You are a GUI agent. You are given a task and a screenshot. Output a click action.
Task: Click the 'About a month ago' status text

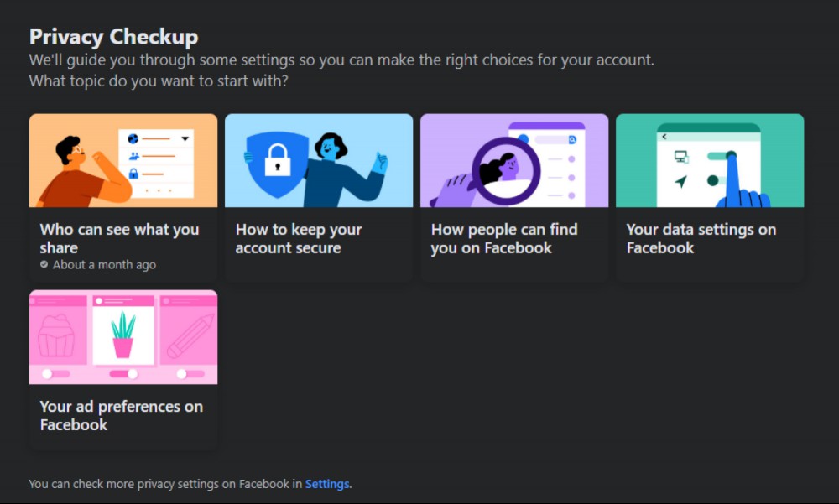click(104, 265)
